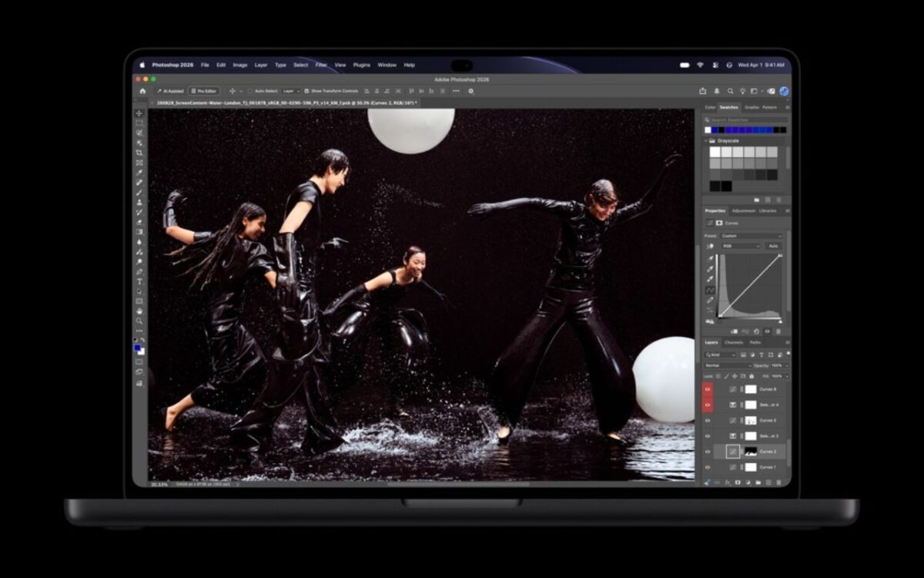Image resolution: width=924 pixels, height=578 pixels.
Task: Click the Pro Editor button
Action: pos(204,91)
